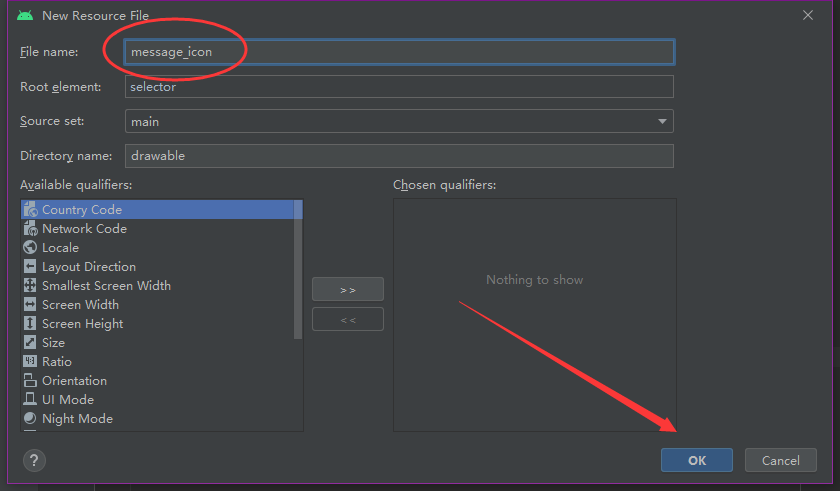
Task: Select the Night Mode qualifier text
Action: [x=78, y=419]
